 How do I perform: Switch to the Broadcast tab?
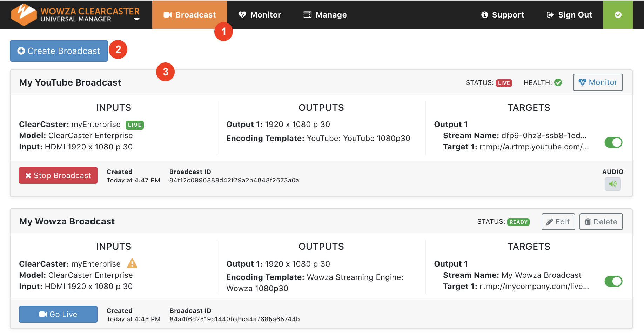tap(190, 15)
